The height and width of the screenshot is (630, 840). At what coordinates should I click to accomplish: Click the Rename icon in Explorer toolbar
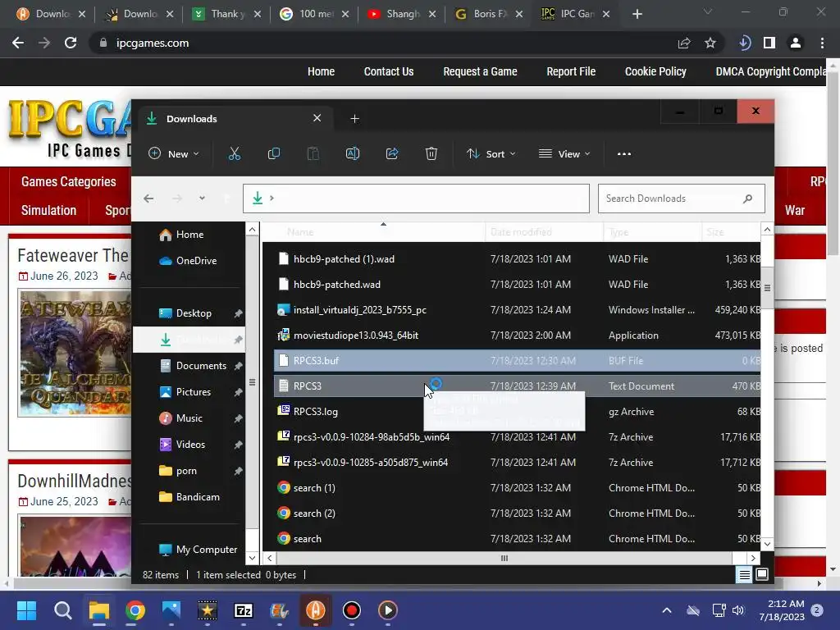click(353, 153)
